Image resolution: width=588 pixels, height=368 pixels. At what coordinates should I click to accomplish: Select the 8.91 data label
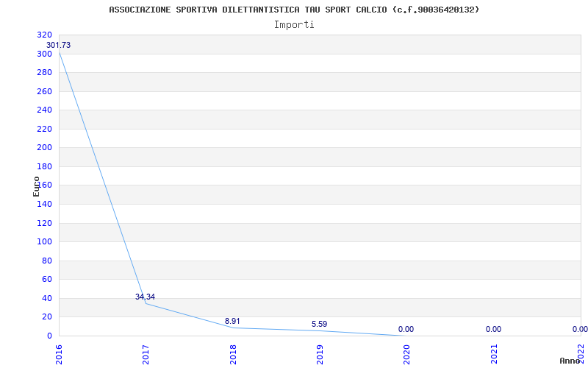coord(232,321)
